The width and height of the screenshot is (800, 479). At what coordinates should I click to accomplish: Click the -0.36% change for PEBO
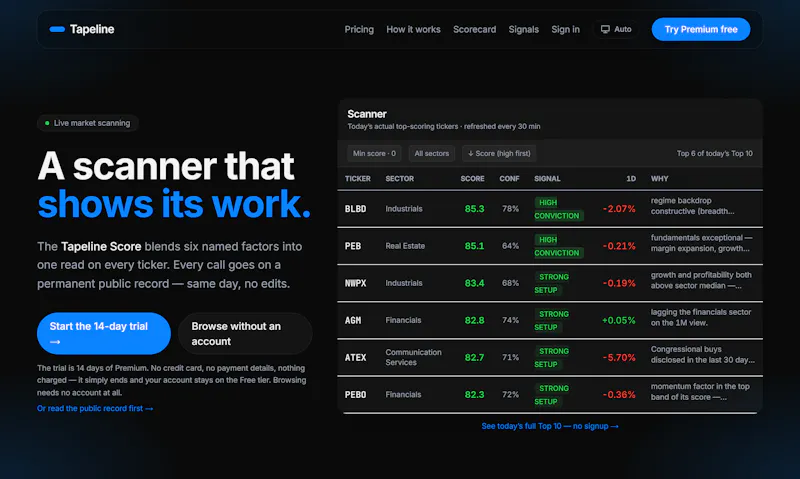click(619, 395)
